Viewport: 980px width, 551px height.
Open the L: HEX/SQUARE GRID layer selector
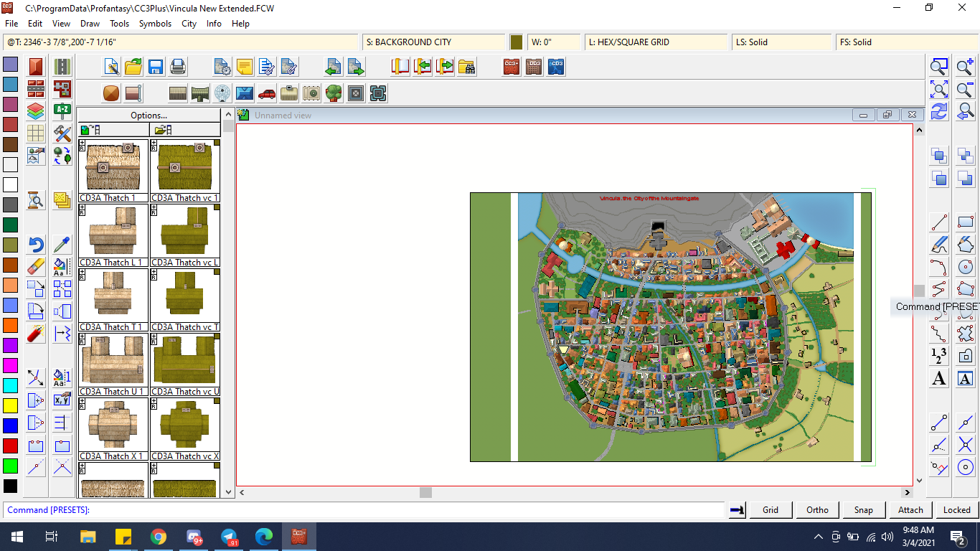656,42
